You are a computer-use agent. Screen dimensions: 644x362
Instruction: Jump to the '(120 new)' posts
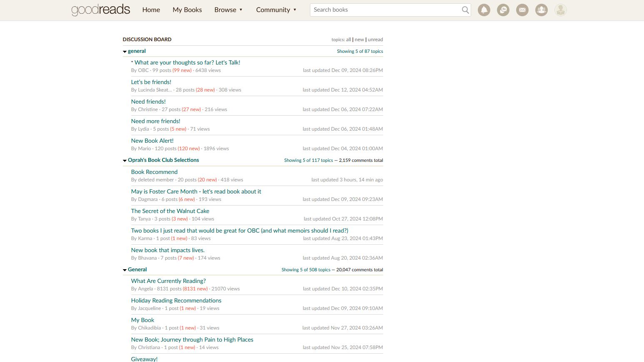click(189, 149)
